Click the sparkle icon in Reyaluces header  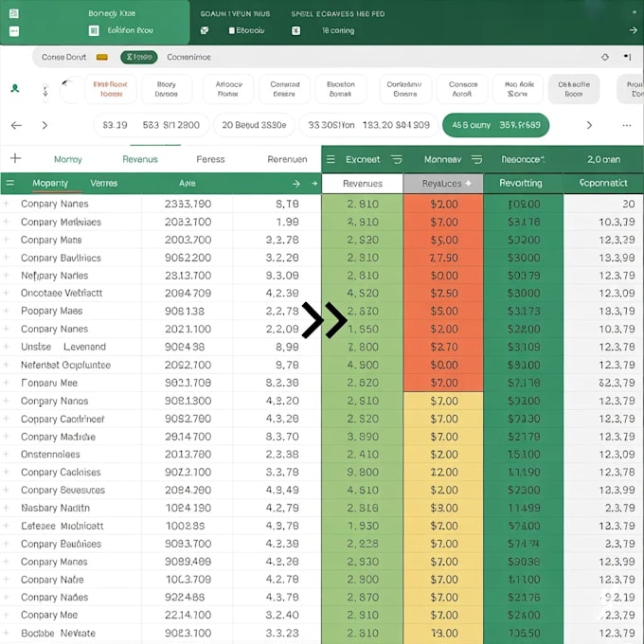point(468,183)
